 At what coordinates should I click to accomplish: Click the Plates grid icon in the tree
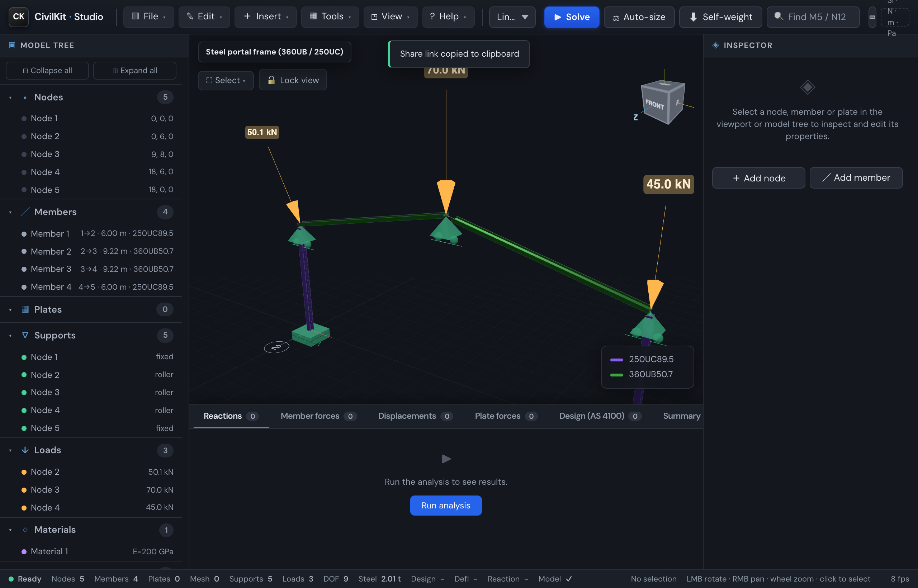pyautogui.click(x=25, y=309)
